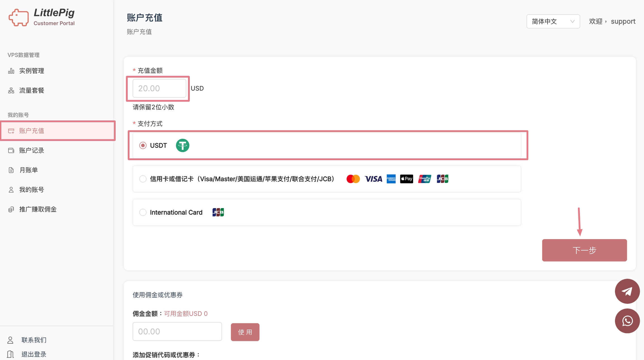Open the 简体中文 language dropdown
This screenshot has width=644, height=360.
[553, 22]
